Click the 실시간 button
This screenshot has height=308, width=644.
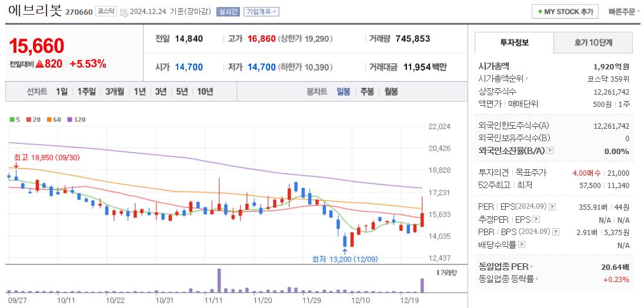(228, 12)
